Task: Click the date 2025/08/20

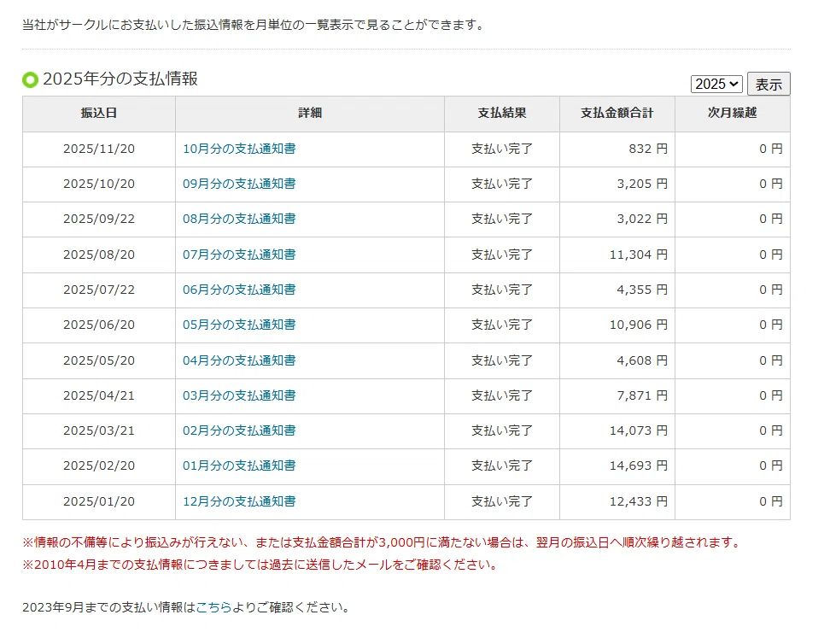Action: tap(99, 255)
